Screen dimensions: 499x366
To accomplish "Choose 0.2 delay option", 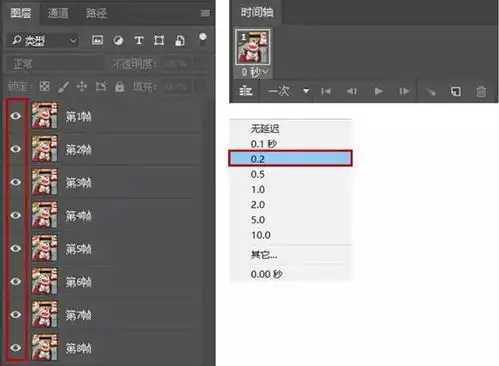I will coord(290,159).
